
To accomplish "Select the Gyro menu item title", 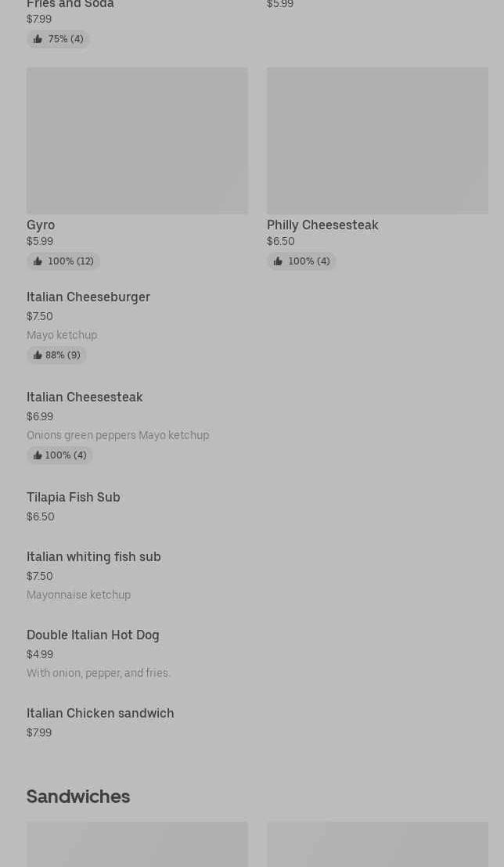I will 41,225.
